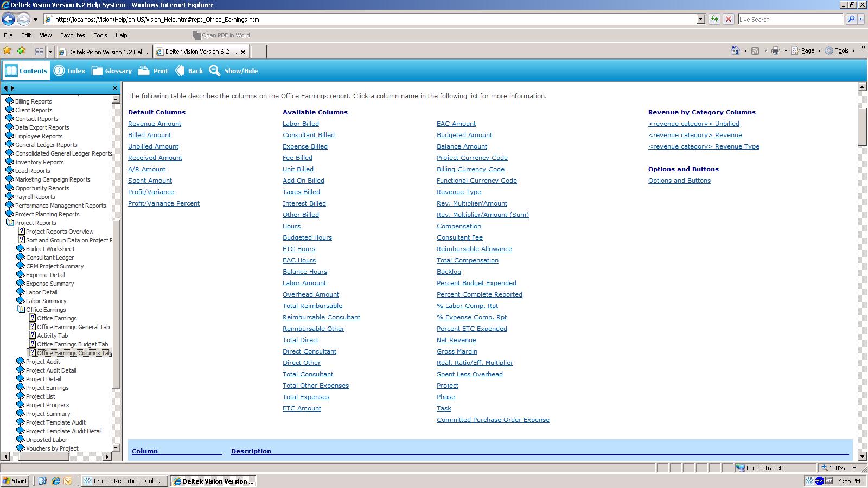Click the Add to Favorites star icon
This screenshot has height=488, width=868.
click(21, 51)
